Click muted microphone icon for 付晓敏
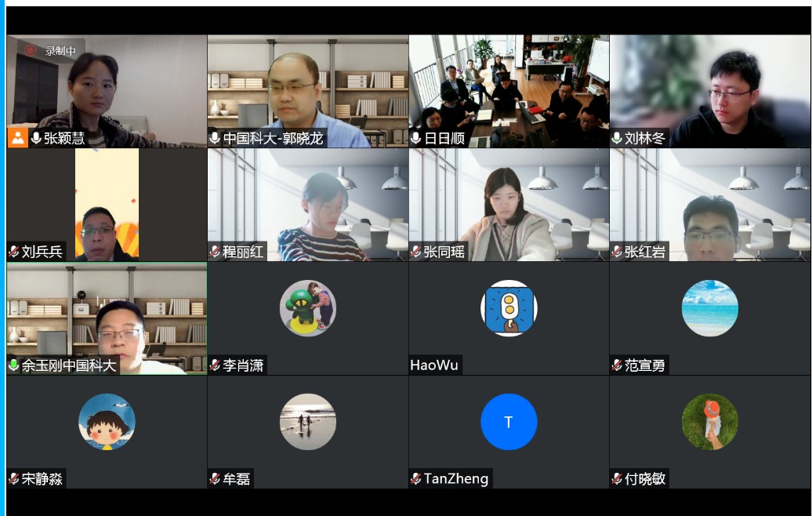The width and height of the screenshot is (812, 516). pos(617,478)
